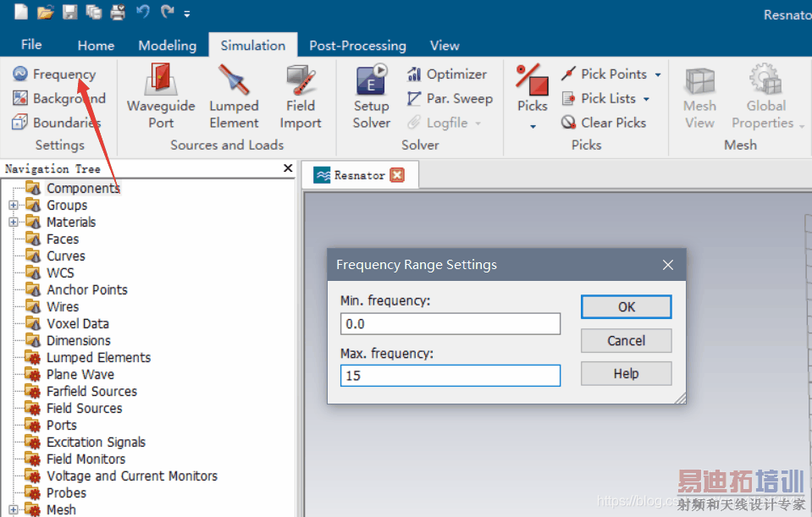812x517 pixels.
Task: Open a project with the folder icon
Action: (x=45, y=12)
